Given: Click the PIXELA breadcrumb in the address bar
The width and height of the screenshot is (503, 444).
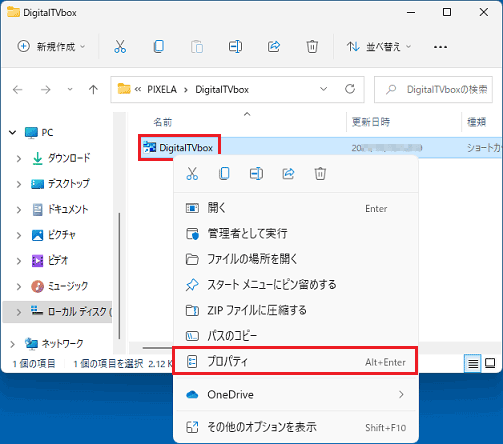Looking at the screenshot, I should coord(162,89).
